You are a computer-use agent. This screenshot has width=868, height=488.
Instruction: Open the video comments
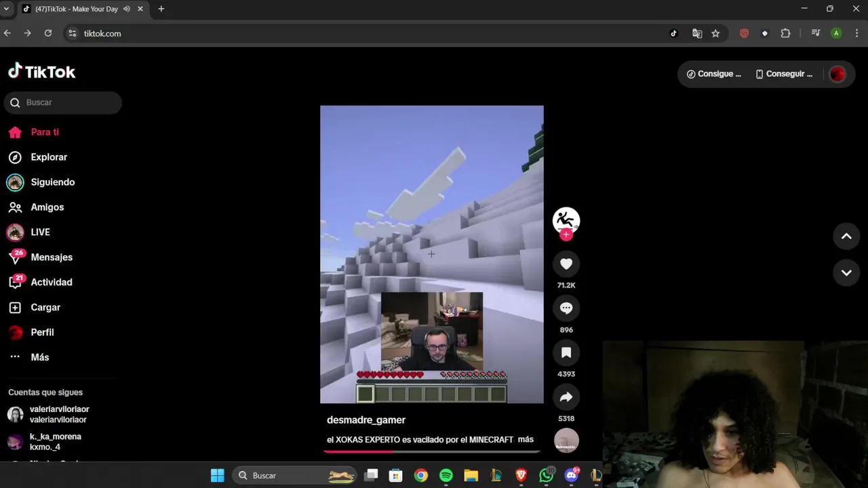[x=566, y=308]
